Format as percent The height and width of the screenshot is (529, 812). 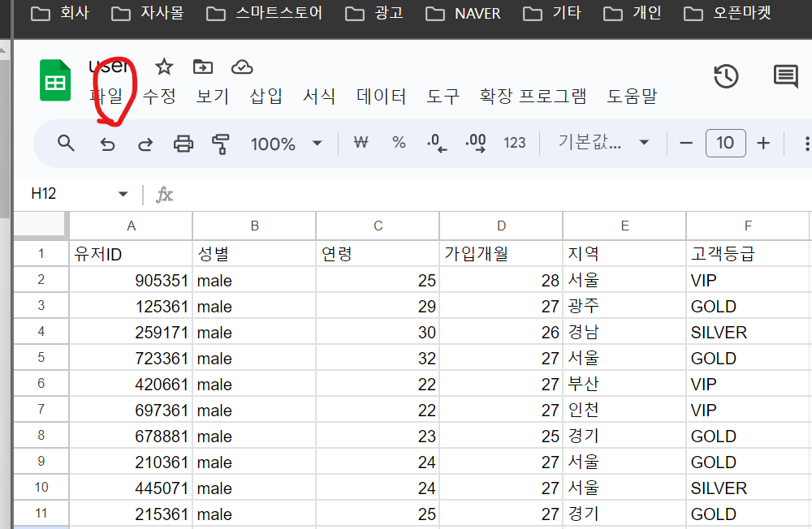click(x=399, y=142)
